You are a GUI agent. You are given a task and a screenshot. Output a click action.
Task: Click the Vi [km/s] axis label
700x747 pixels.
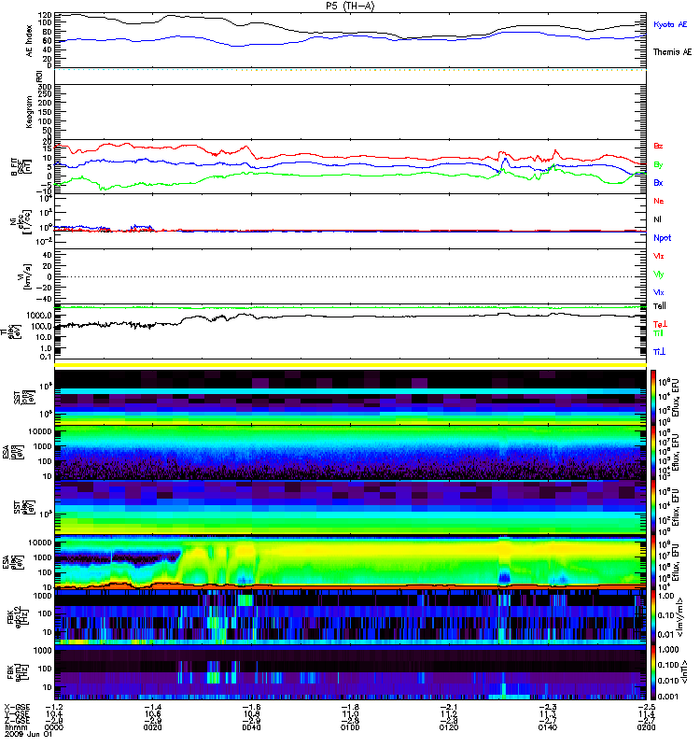(x=24, y=276)
